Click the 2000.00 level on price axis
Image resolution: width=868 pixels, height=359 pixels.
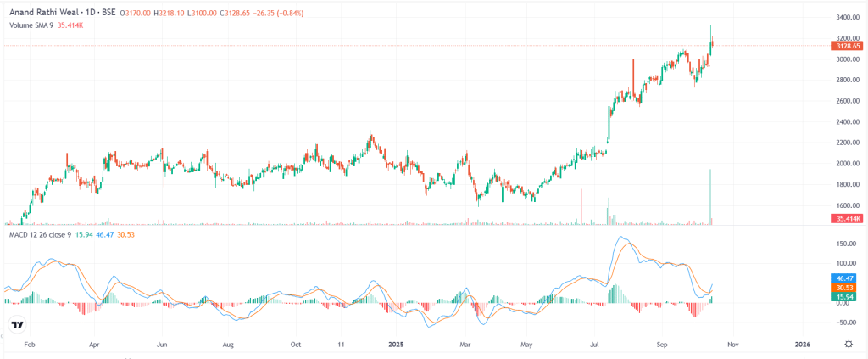pyautogui.click(x=848, y=164)
